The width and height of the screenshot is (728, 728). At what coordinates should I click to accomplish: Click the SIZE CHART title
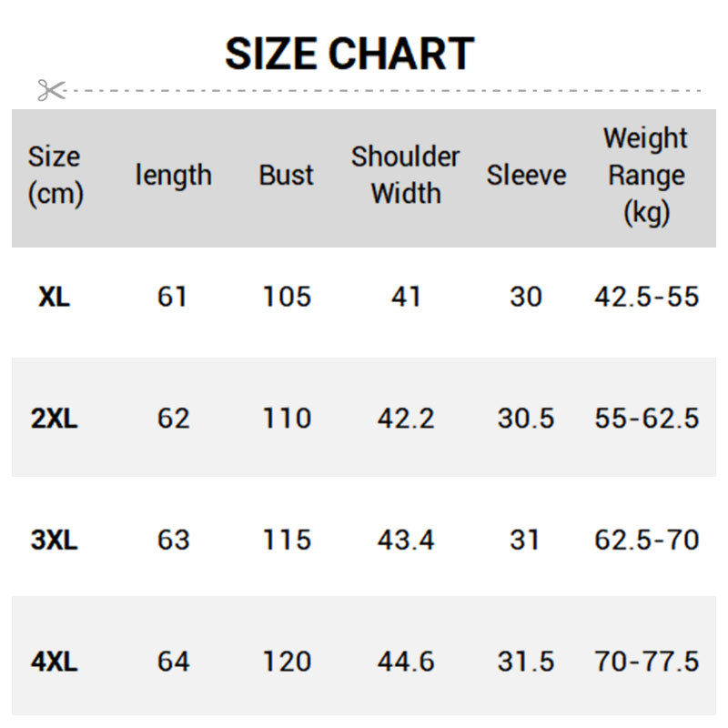pyautogui.click(x=349, y=54)
